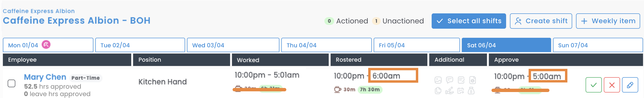The width and height of the screenshot is (644, 98).
Task: Open the Thu 04/04 day tab
Action: (x=301, y=45)
